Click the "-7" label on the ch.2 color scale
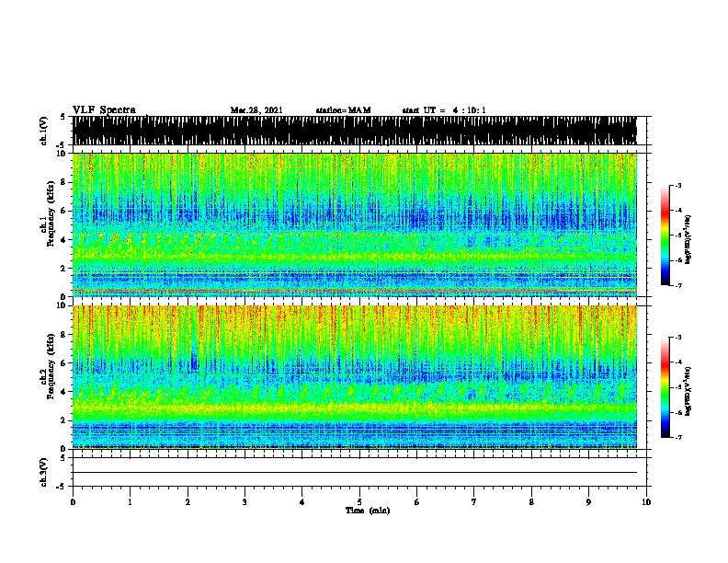728x563 pixels. tap(677, 437)
